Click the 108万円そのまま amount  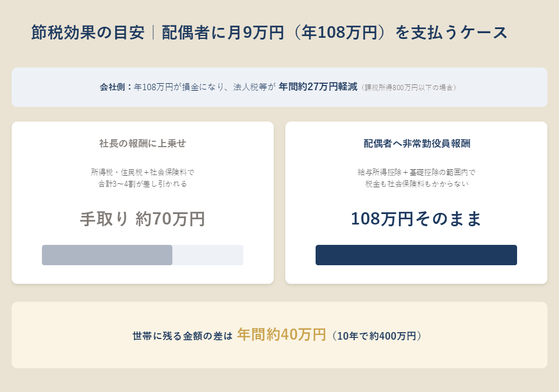(x=416, y=219)
